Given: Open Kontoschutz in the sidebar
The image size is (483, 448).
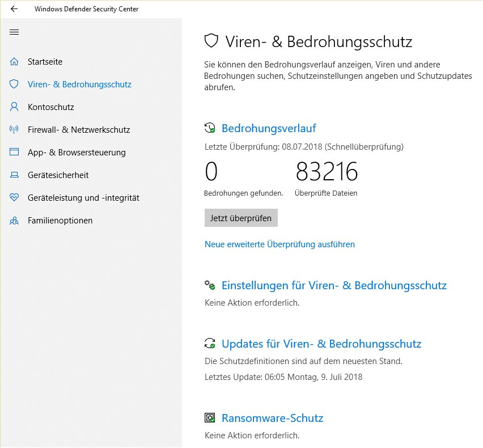Looking at the screenshot, I should (51, 107).
